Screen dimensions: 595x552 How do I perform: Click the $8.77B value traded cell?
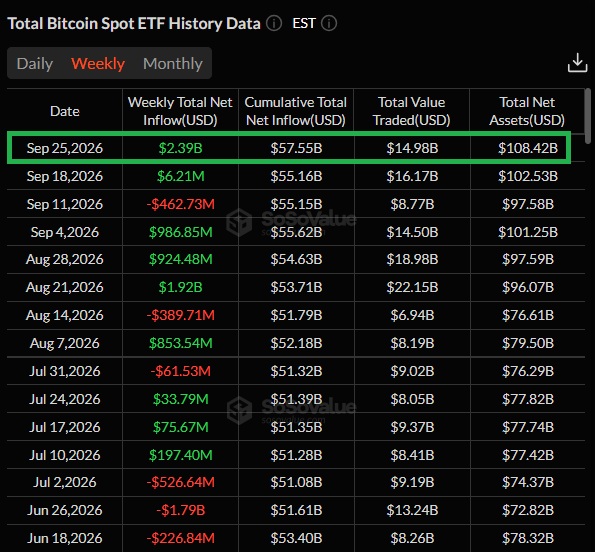pyautogui.click(x=412, y=204)
